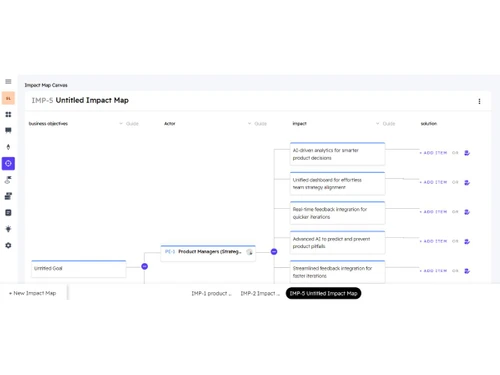The image size is (500, 375).
Task: Collapse the Untitled Goal branch node
Action: pos(144,266)
